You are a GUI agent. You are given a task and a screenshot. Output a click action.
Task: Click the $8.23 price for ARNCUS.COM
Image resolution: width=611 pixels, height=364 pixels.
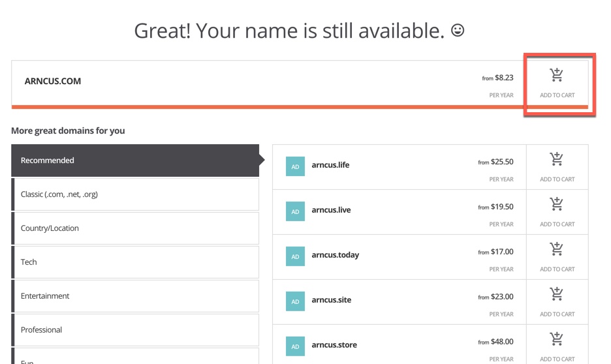pyautogui.click(x=503, y=78)
